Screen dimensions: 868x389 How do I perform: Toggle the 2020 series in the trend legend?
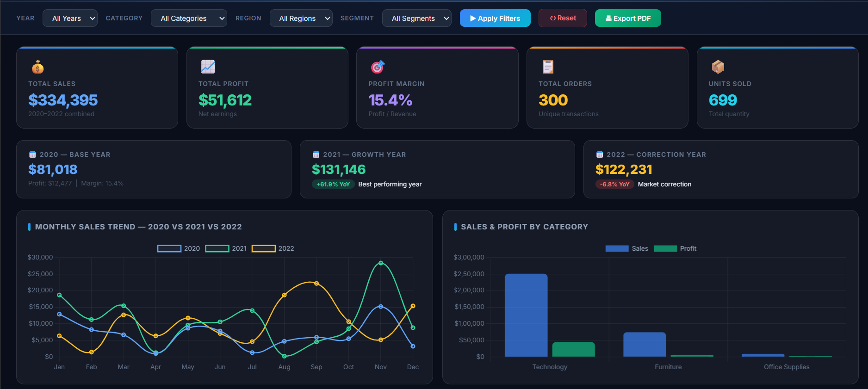[179, 248]
